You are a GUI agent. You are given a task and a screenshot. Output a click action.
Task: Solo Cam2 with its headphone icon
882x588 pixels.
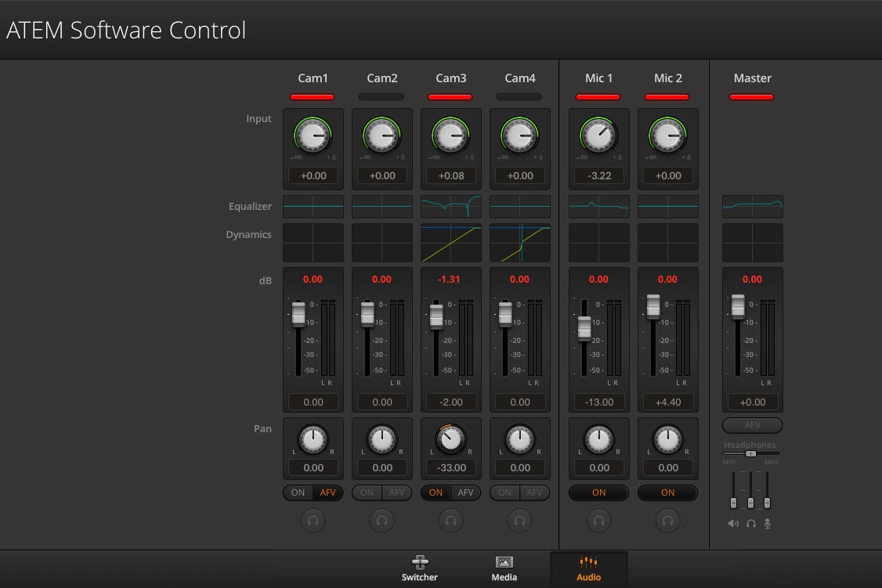[382, 521]
